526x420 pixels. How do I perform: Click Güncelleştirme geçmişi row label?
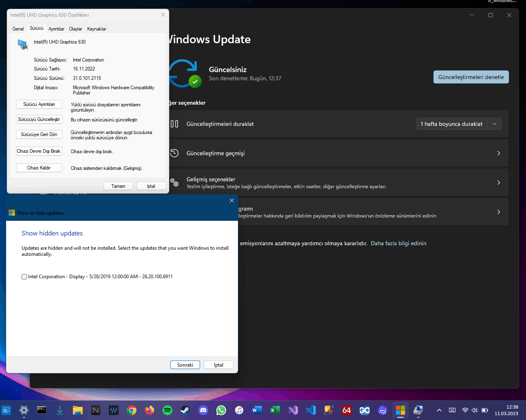point(216,153)
